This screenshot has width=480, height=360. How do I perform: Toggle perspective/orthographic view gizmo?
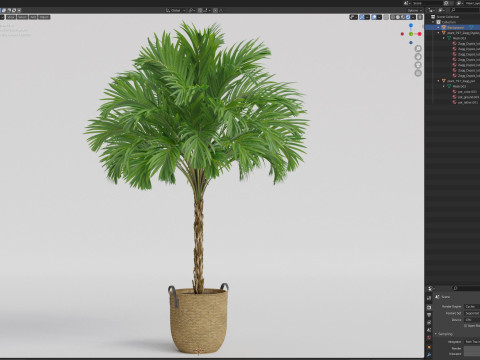click(418, 73)
